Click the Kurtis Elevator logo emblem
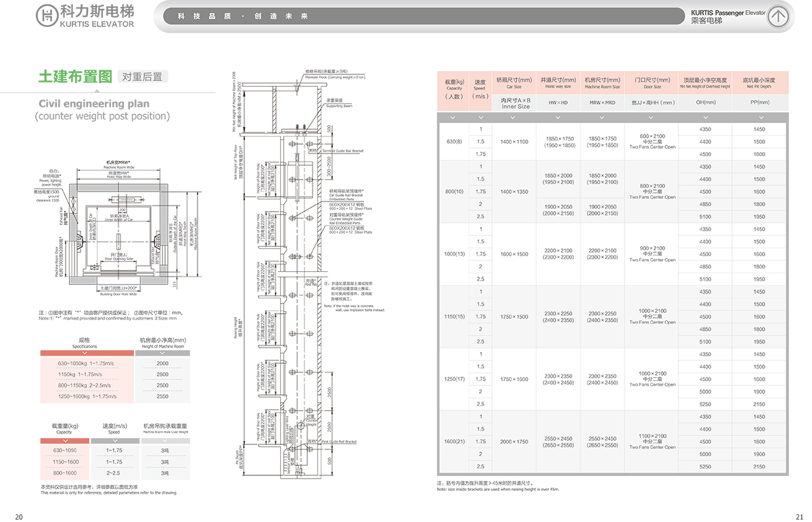Viewport: 812px width, 522px height. click(x=47, y=16)
